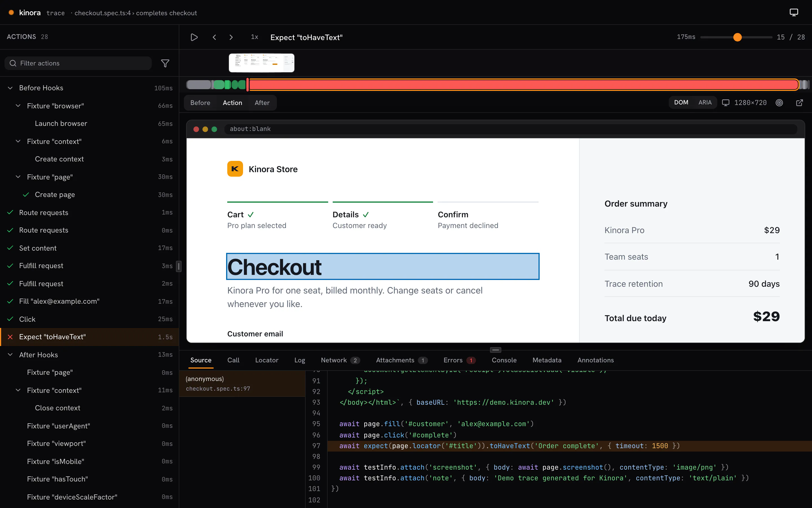
Task: Change the 1x playback speed
Action: [254, 37]
